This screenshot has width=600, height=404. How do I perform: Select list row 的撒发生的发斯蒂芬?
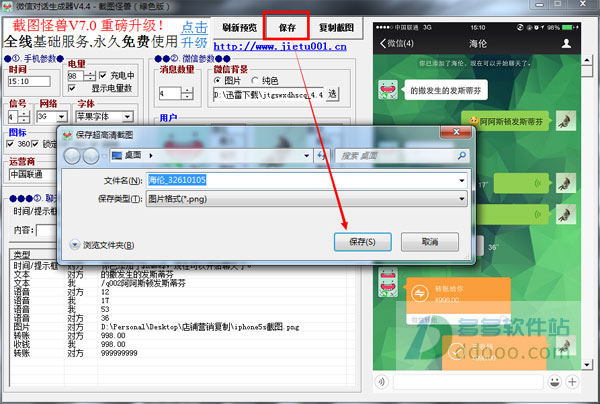tap(178, 275)
